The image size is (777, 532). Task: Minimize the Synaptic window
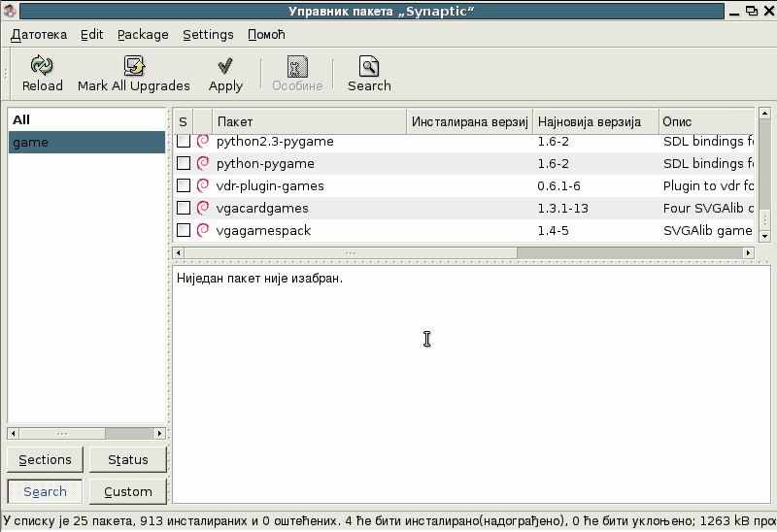734,12
